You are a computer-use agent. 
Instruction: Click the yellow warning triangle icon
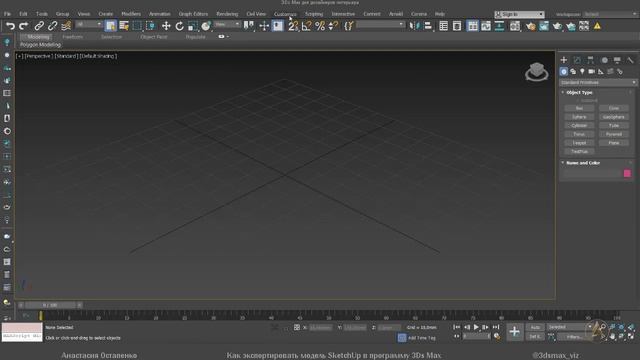point(597,26)
